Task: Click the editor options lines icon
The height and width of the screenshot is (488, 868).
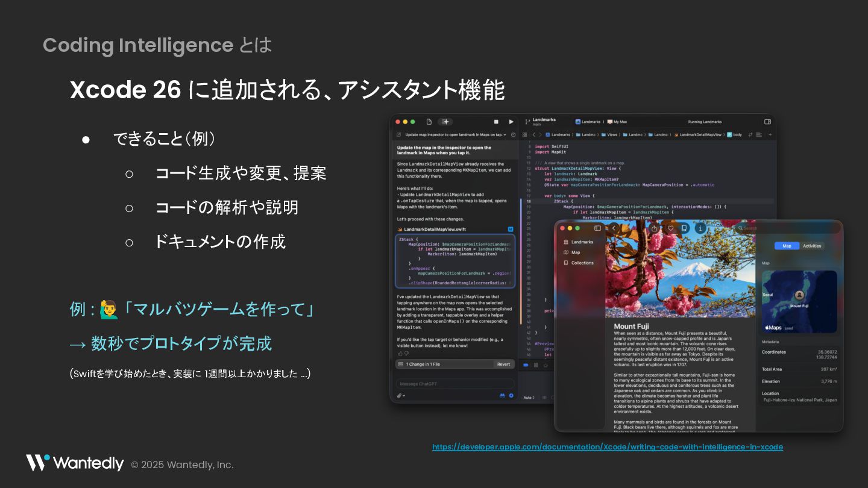Action: coord(759,135)
